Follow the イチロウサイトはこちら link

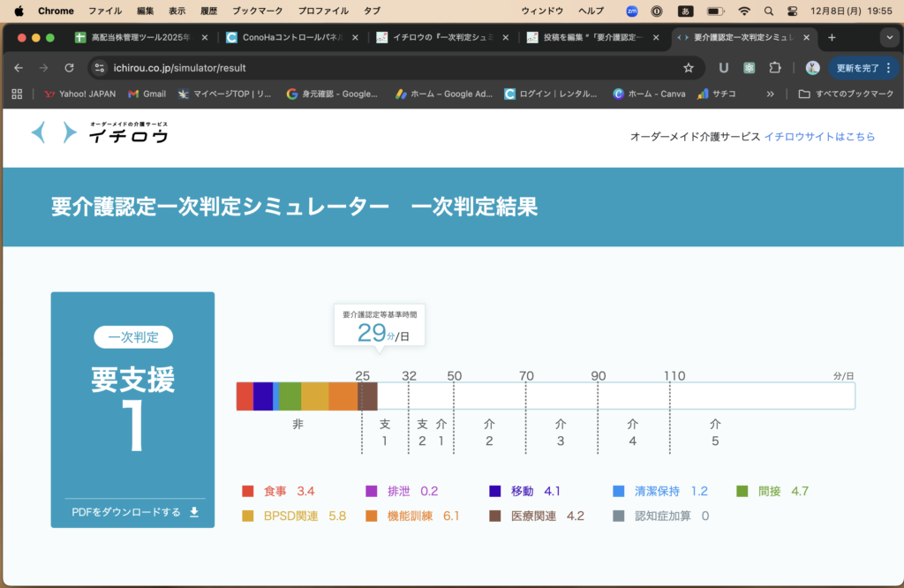click(x=819, y=137)
